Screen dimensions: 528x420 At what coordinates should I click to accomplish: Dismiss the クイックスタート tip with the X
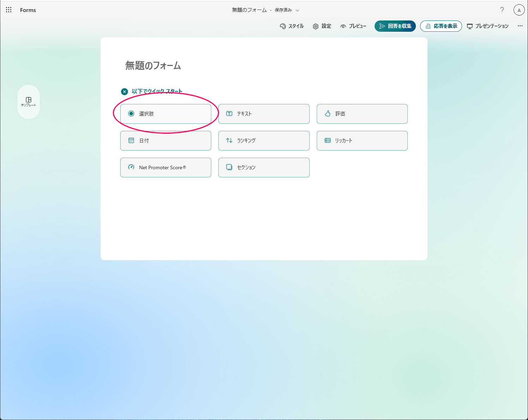pyautogui.click(x=124, y=91)
